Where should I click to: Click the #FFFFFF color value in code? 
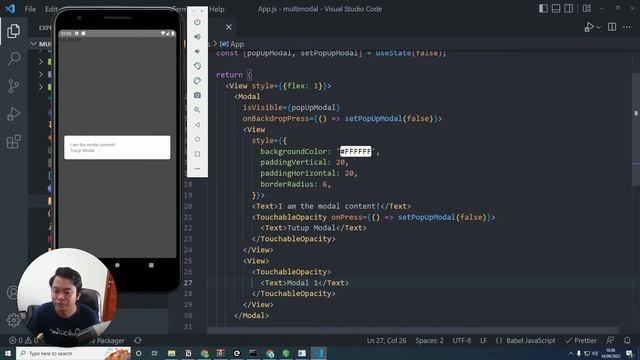[x=356, y=151]
